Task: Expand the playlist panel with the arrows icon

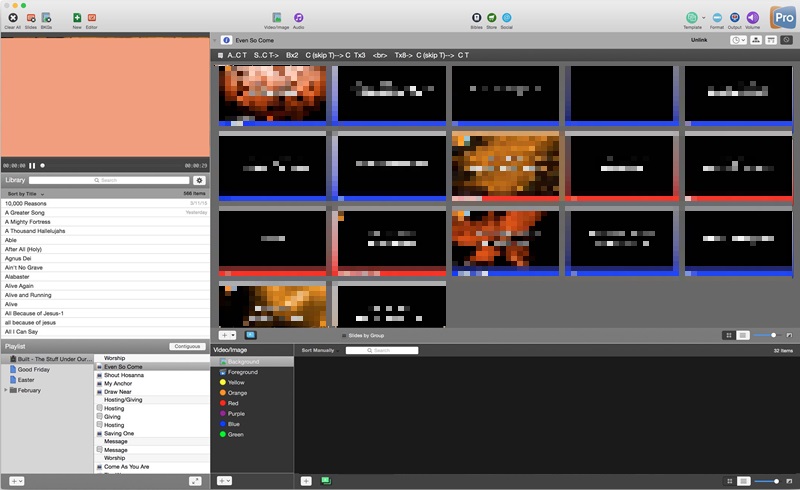Action: [x=195, y=481]
